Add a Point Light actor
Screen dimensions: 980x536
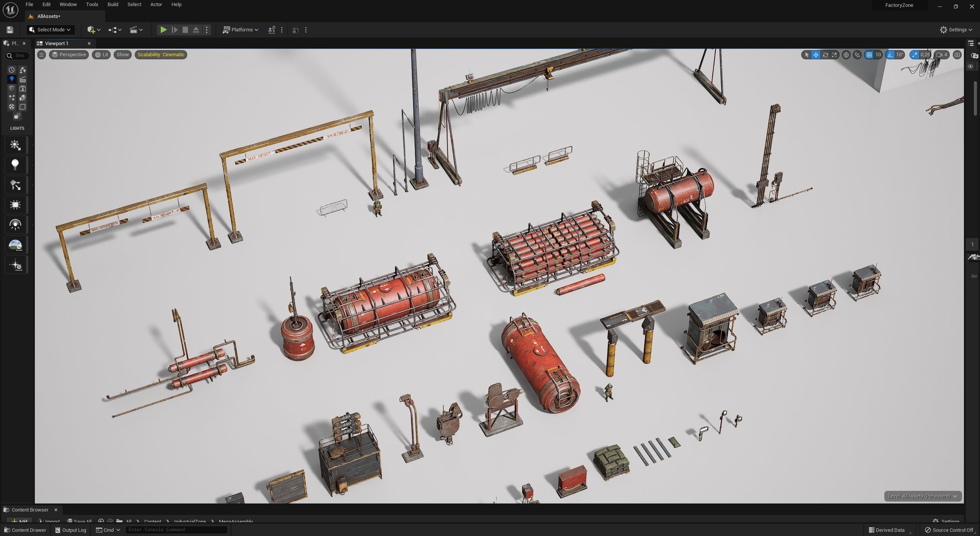tap(15, 165)
